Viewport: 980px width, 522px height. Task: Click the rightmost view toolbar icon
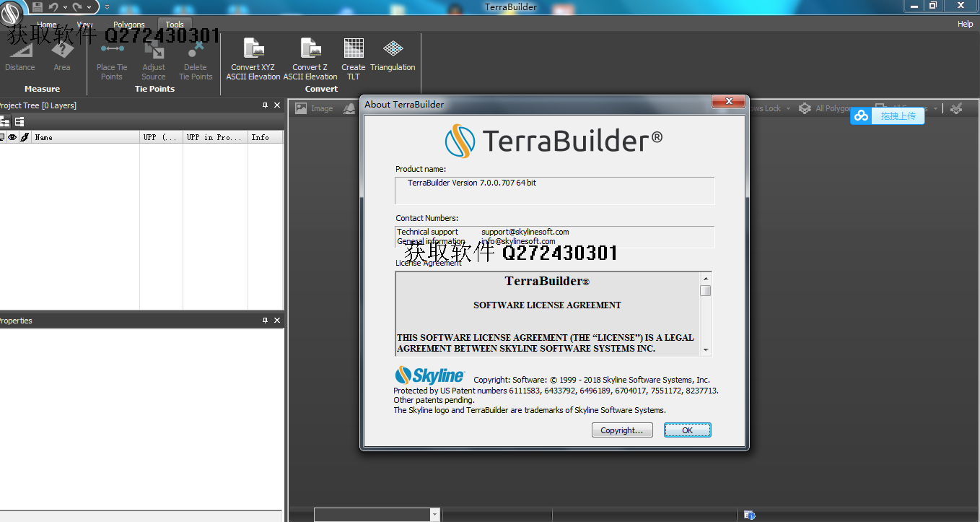tap(956, 108)
